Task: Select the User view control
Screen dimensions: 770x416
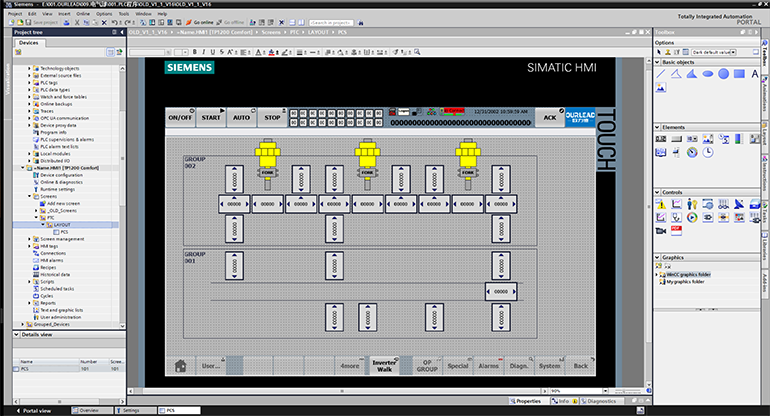Action: pyautogui.click(x=692, y=204)
